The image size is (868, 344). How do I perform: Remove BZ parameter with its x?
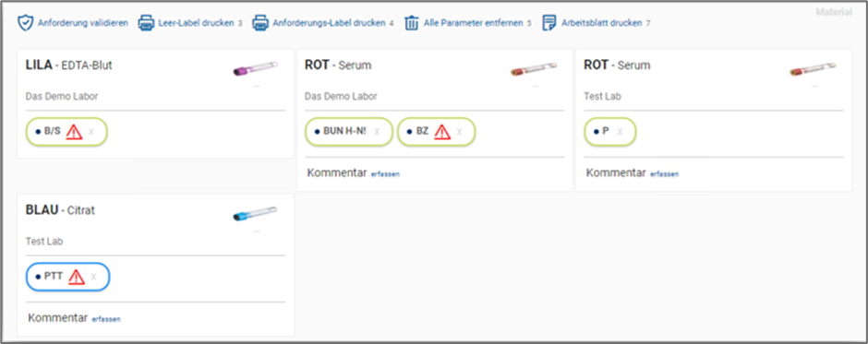460,132
